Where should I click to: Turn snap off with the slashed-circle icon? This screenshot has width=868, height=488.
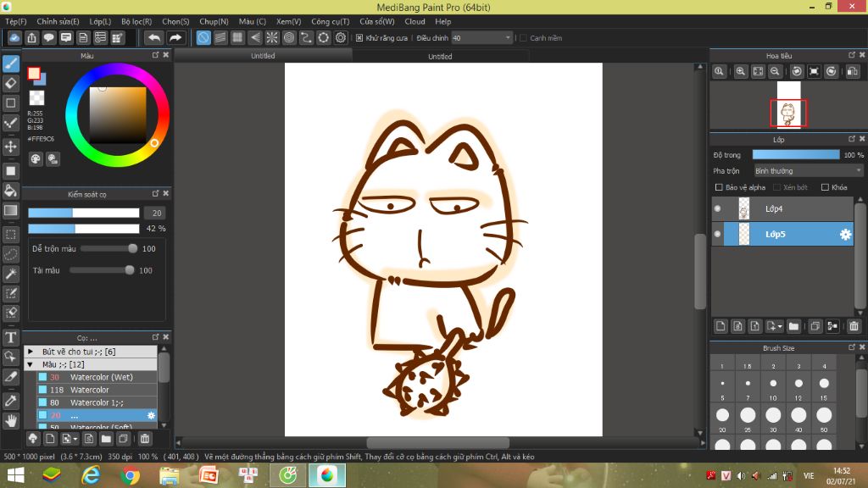(203, 37)
